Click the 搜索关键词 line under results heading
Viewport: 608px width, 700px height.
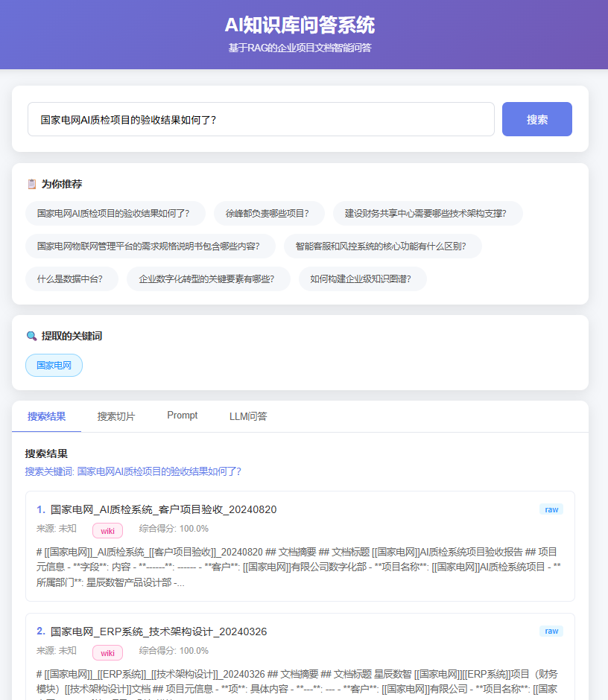[133, 471]
